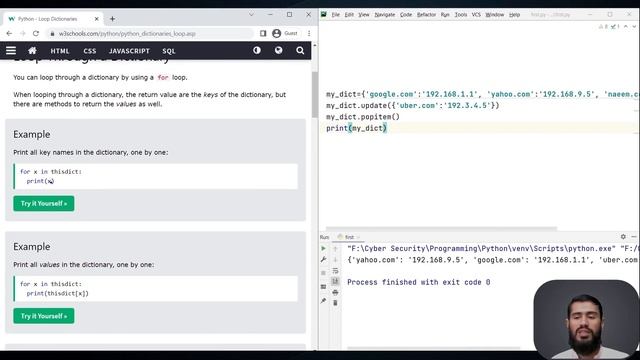Go to w3schools home icon

pos(32,51)
